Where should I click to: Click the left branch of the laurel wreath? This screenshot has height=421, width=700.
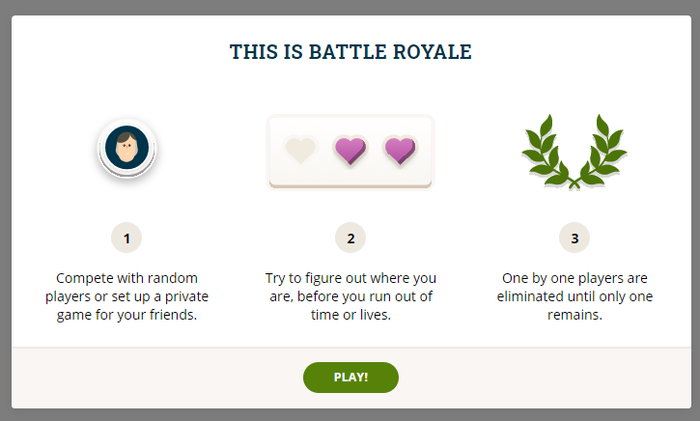pyautogui.click(x=545, y=150)
